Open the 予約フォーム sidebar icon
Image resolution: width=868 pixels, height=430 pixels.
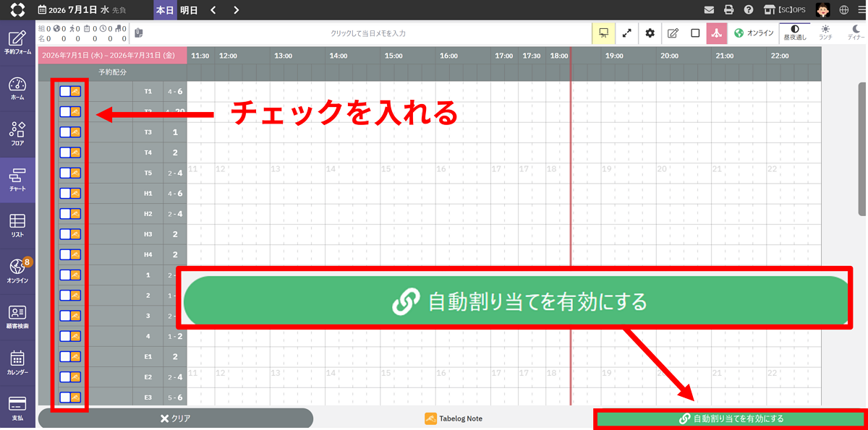(x=17, y=43)
